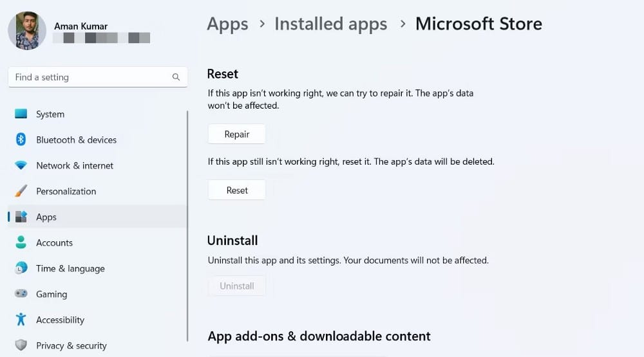The image size is (644, 357).
Task: Click the Network wifi icon
Action: pos(21,165)
